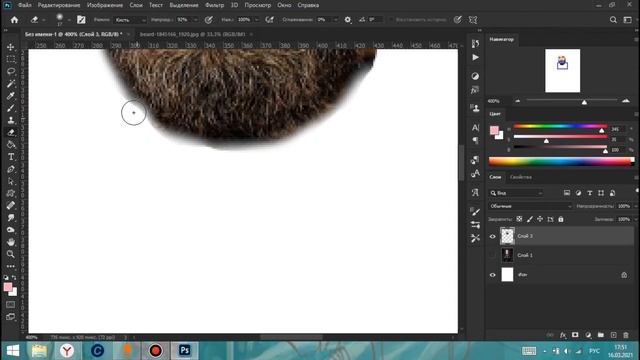Screen dimensions: 640x360
Task: Select the Brush tool
Action: [x=11, y=108]
